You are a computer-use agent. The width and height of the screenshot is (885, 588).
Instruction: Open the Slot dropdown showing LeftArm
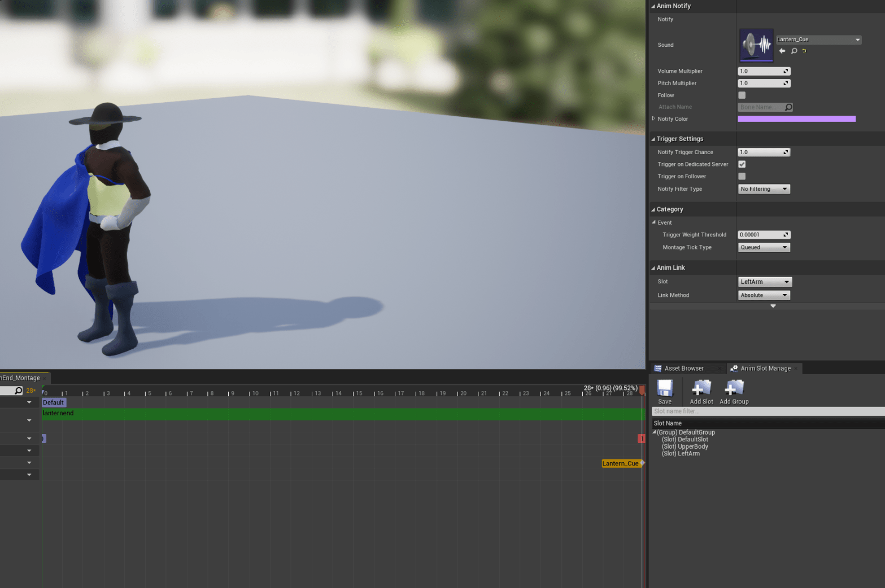coord(765,282)
